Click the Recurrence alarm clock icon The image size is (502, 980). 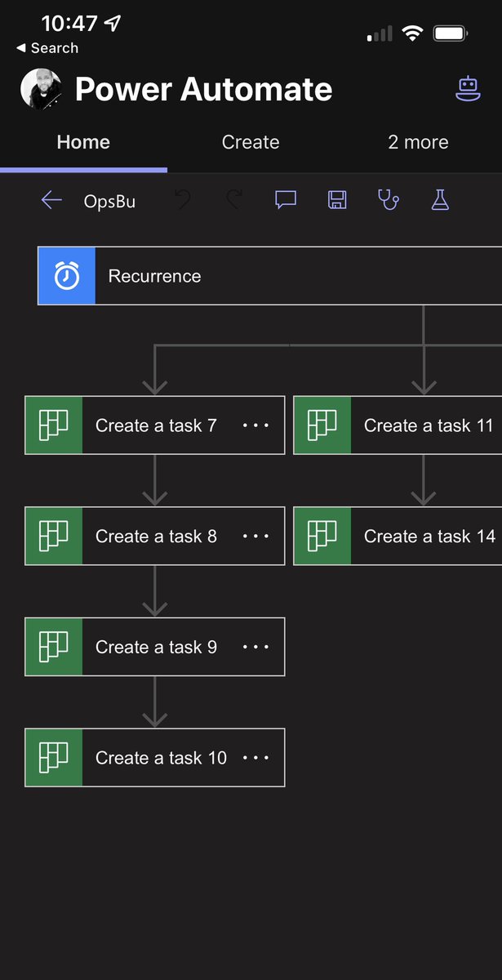[67, 276]
